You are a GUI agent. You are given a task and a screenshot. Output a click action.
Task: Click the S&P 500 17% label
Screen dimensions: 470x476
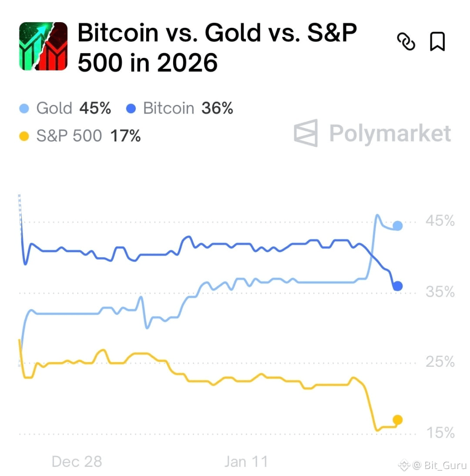coord(81,136)
